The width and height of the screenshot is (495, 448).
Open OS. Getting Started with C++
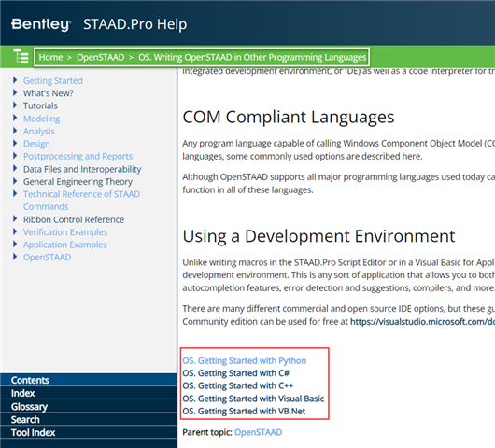[238, 385]
